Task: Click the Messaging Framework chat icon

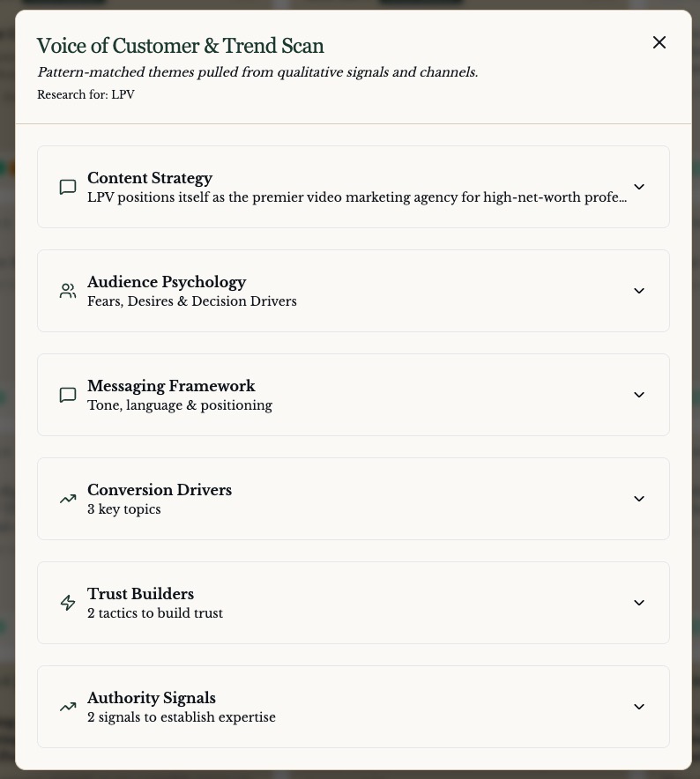Action: coord(68,395)
